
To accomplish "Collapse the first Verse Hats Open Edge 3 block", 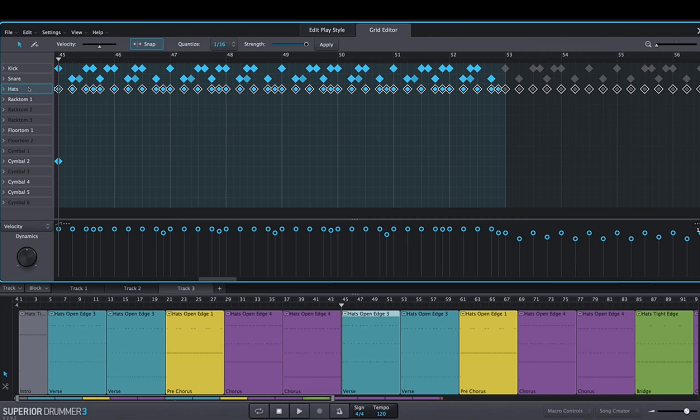I will point(52,314).
